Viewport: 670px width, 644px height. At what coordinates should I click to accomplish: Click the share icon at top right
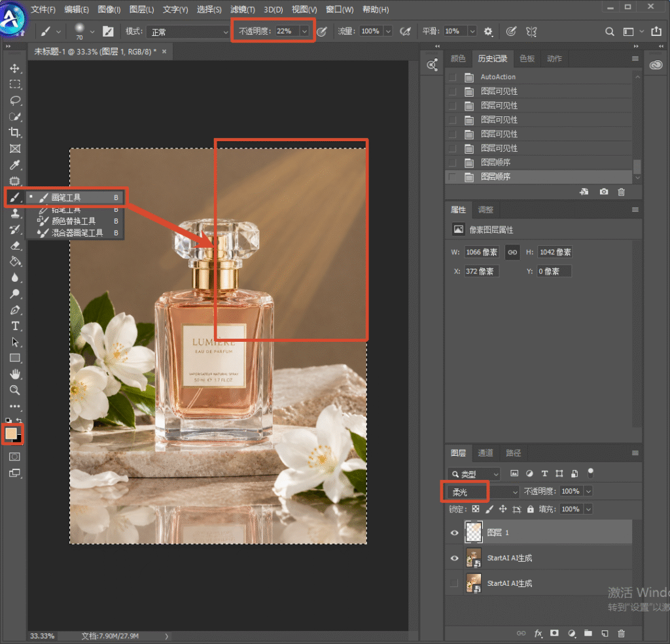(656, 31)
